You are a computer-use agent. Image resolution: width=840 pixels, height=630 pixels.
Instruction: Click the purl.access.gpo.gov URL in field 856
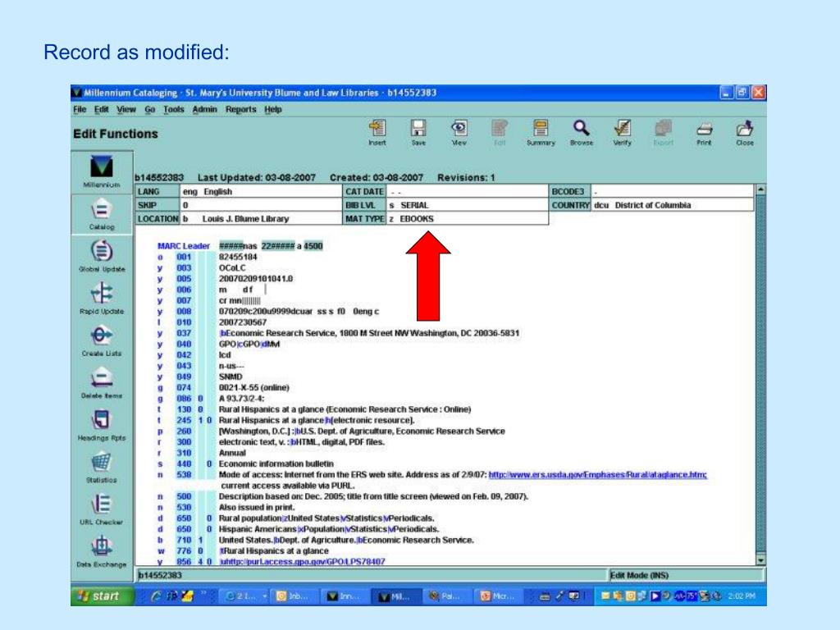point(304,561)
